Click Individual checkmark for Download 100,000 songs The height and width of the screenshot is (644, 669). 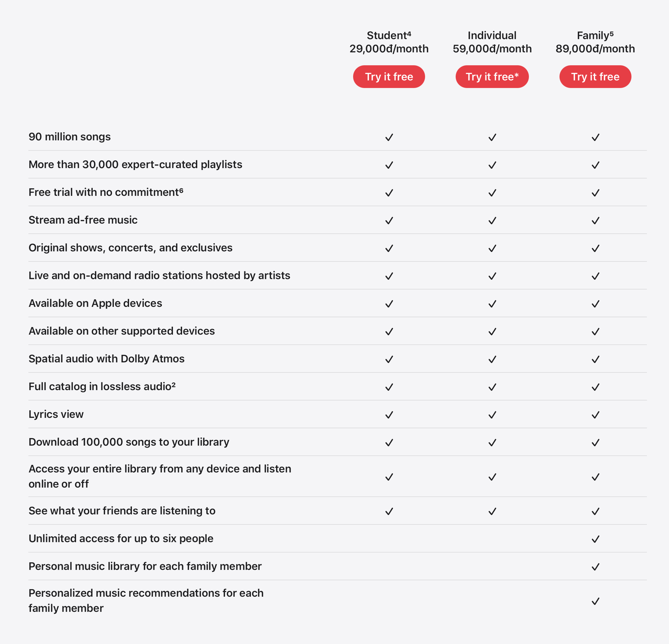(x=492, y=442)
